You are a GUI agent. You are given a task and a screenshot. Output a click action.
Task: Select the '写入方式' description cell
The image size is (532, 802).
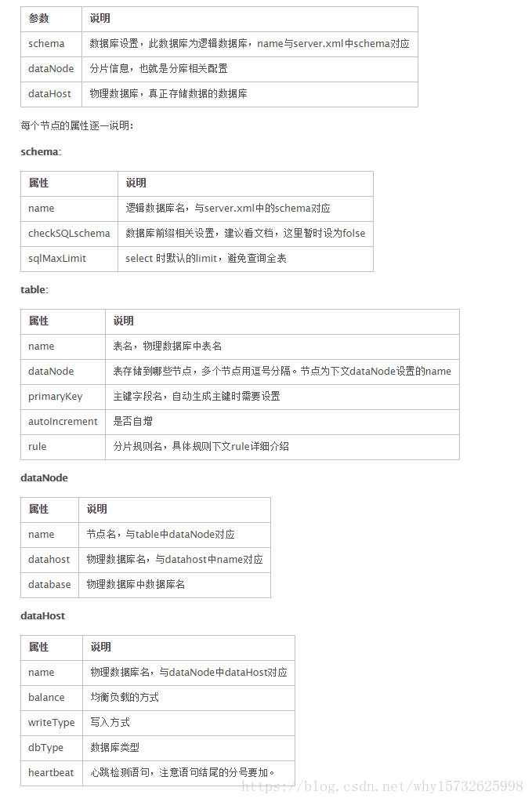189,723
